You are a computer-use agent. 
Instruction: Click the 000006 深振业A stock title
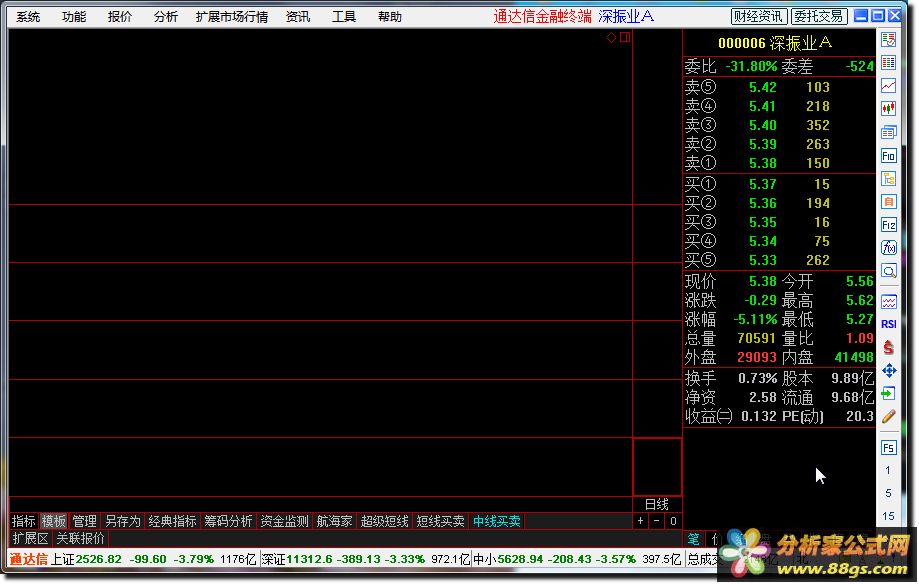(x=774, y=43)
